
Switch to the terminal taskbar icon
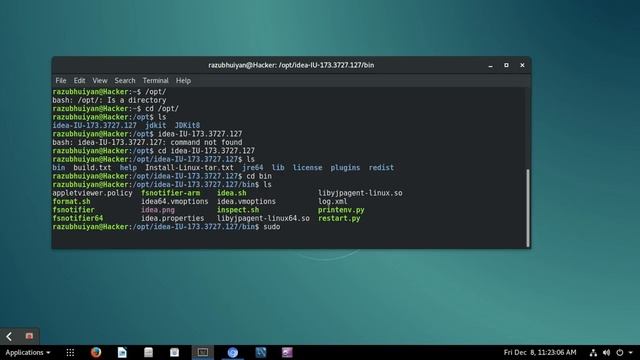(203, 352)
